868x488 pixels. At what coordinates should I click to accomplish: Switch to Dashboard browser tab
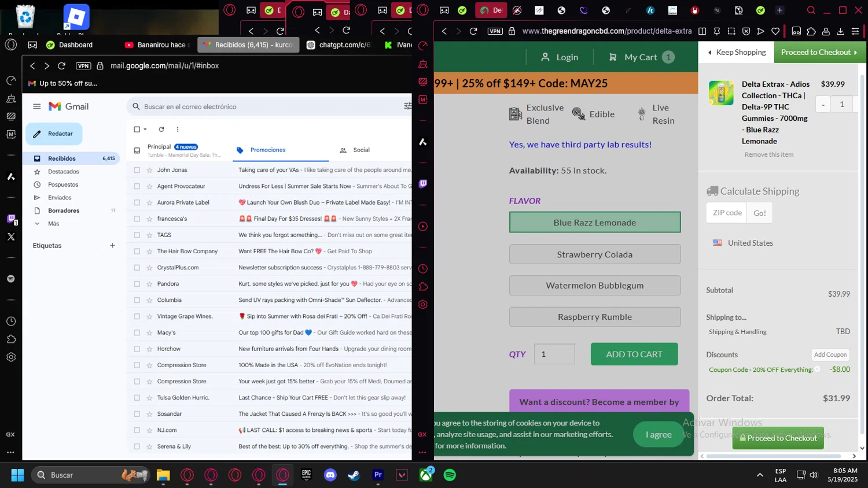point(69,45)
